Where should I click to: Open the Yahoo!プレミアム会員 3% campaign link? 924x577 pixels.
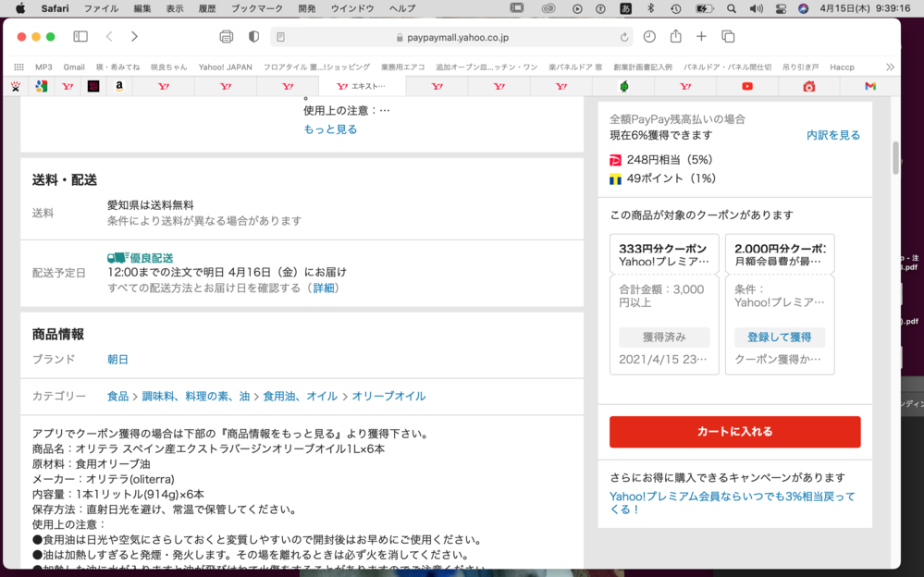point(732,503)
